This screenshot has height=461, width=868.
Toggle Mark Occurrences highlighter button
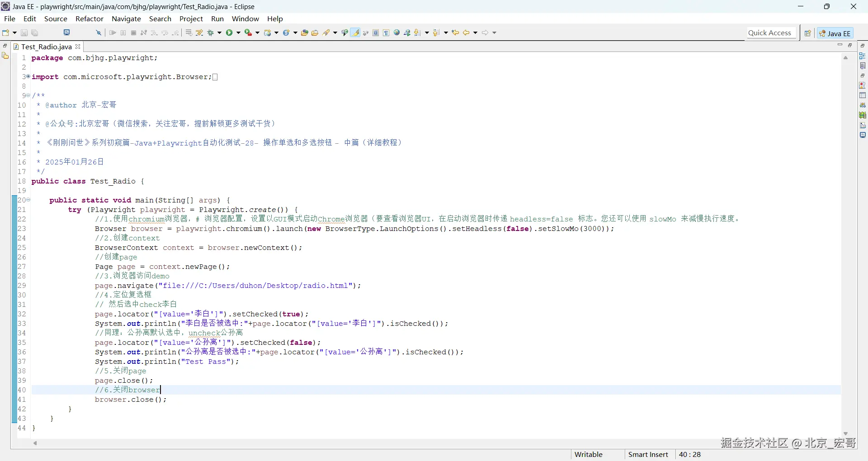356,33
